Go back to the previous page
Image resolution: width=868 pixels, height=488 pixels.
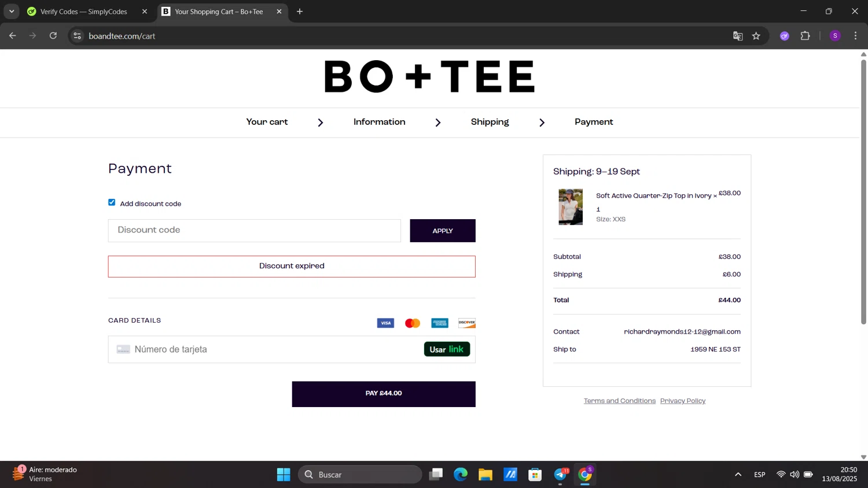tap(13, 36)
